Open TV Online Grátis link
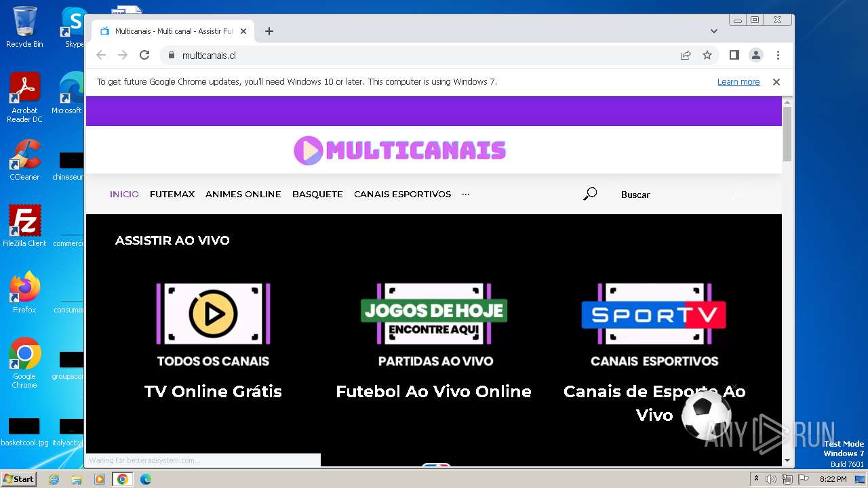The width and height of the screenshot is (868, 488). (213, 392)
